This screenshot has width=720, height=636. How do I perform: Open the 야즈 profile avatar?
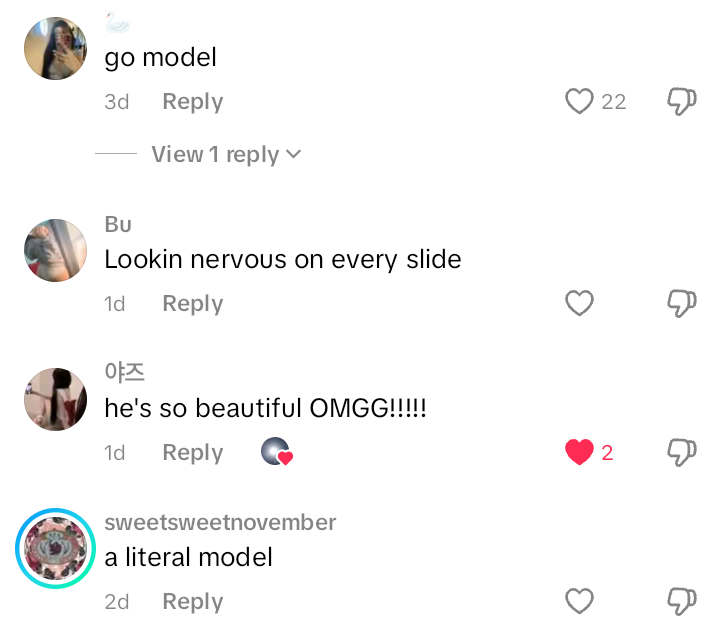(56, 399)
